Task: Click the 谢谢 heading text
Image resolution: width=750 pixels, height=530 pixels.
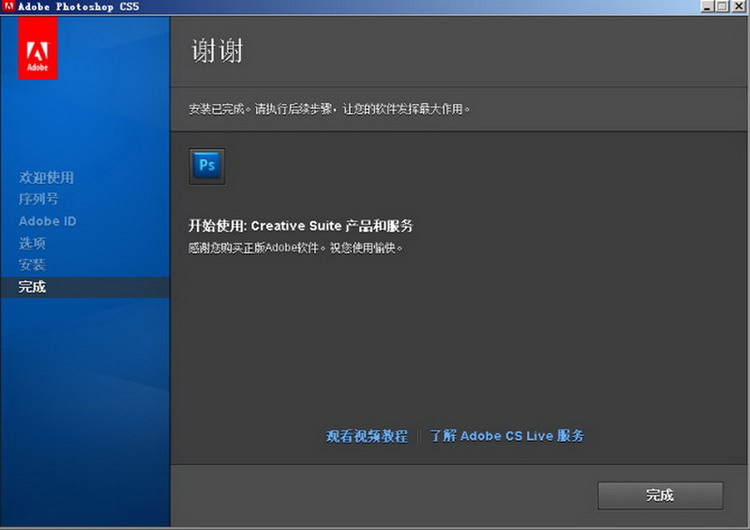Action: [x=217, y=51]
